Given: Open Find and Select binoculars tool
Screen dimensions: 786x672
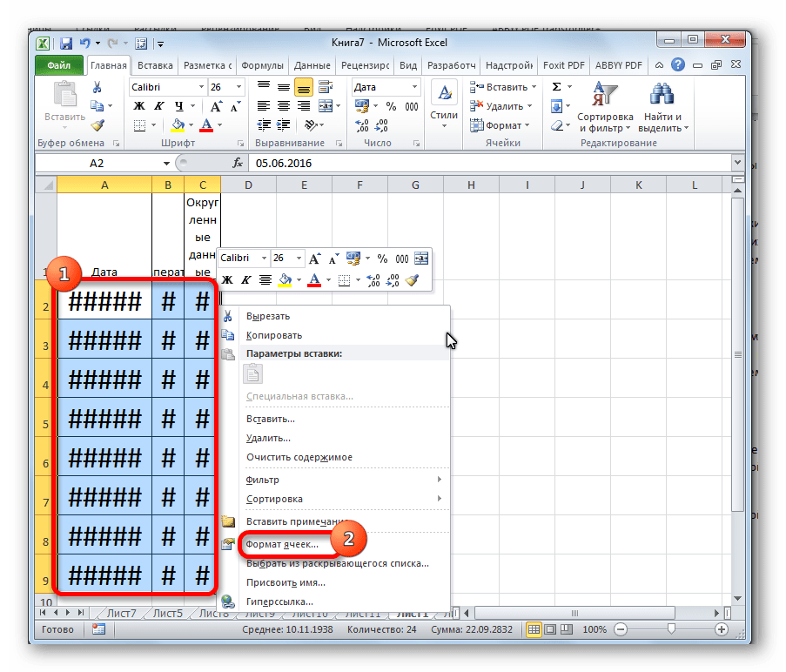Looking at the screenshot, I should tap(663, 96).
